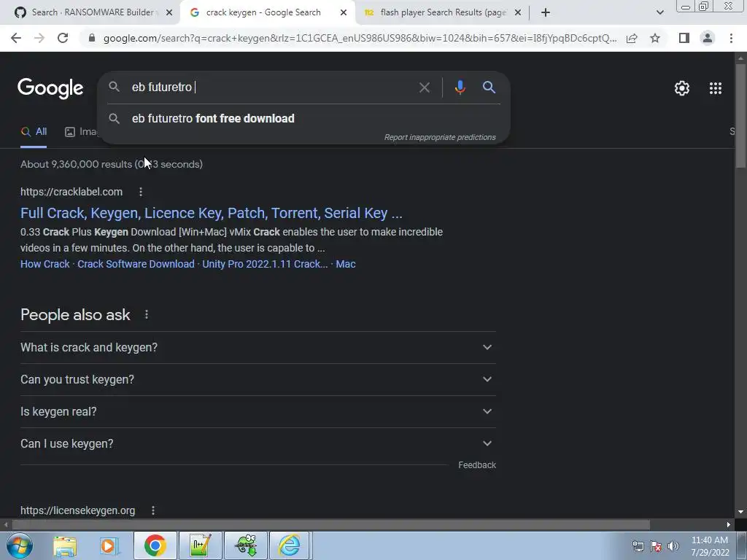Screen dimensions: 747x560
Task: Close the RANSOMWARE Builder tab
Action: (x=169, y=13)
